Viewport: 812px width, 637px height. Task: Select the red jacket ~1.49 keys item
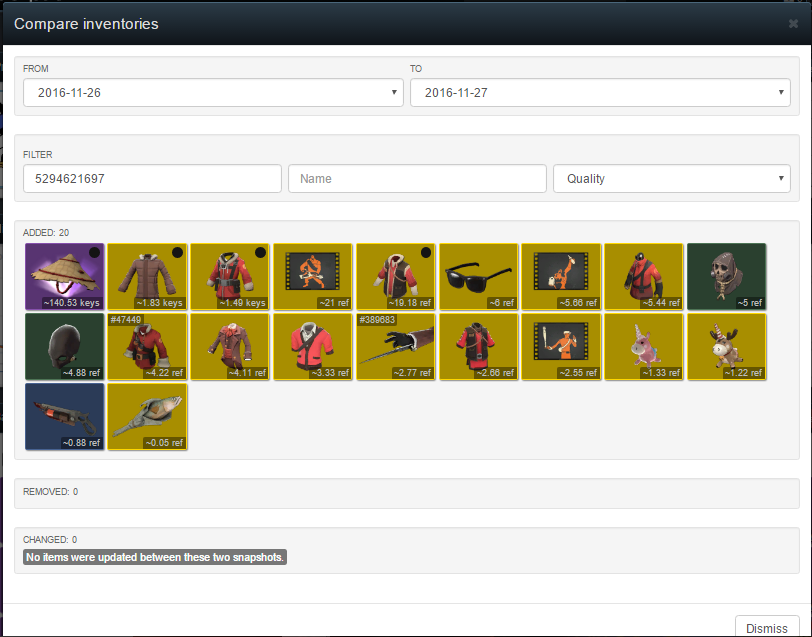coord(230,277)
